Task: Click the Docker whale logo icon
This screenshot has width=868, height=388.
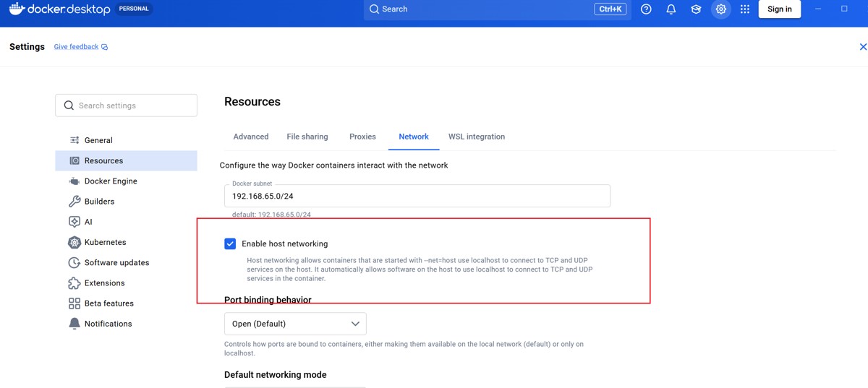Action: [x=17, y=9]
